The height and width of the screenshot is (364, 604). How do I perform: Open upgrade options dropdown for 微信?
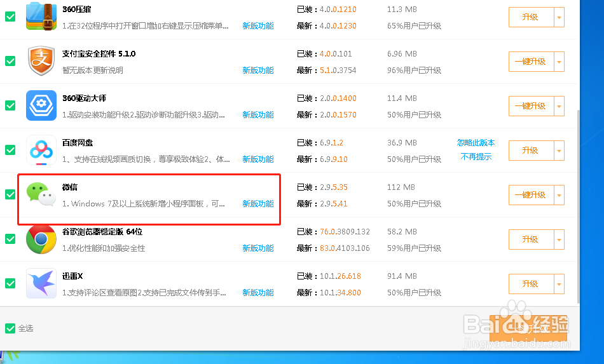tap(559, 195)
